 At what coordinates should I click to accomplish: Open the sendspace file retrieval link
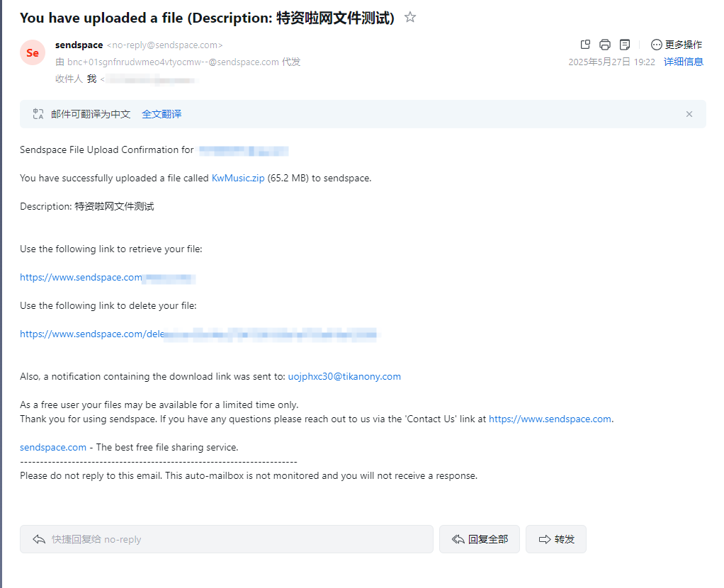[108, 278]
